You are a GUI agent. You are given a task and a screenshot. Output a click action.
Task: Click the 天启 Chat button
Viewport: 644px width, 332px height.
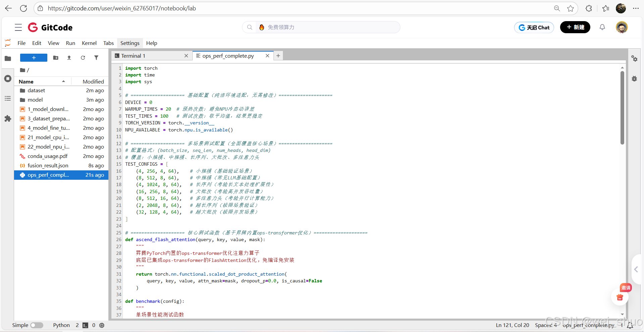click(x=534, y=27)
